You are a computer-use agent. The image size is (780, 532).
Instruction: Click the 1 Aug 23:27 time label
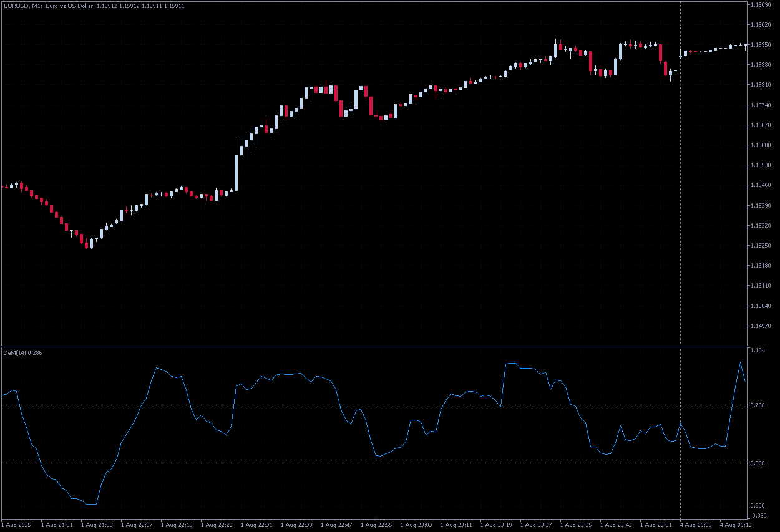tap(537, 525)
